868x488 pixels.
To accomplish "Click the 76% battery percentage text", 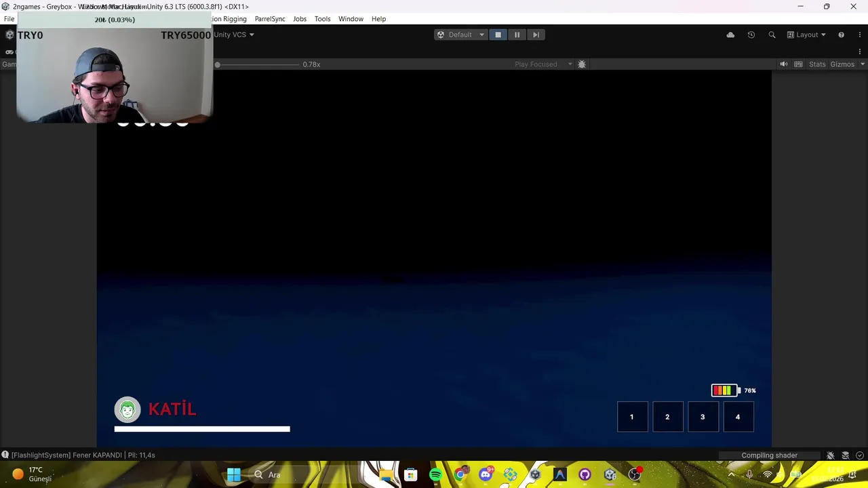I will pyautogui.click(x=750, y=390).
